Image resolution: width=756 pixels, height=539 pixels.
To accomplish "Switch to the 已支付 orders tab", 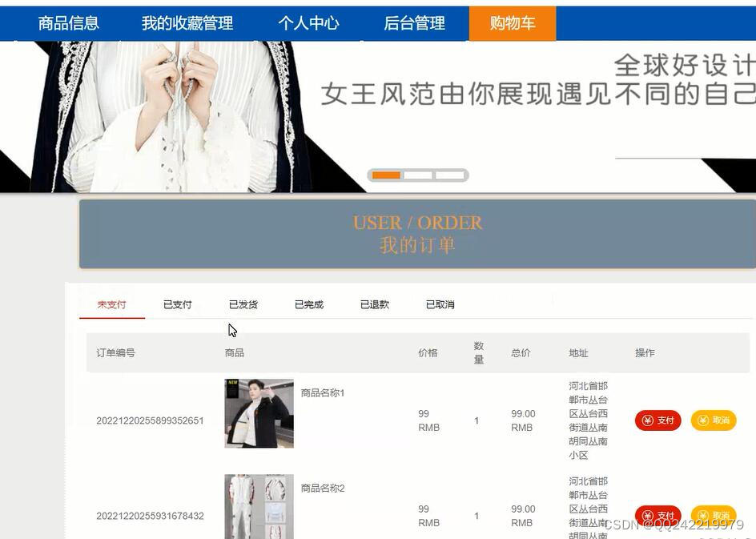I will point(177,304).
